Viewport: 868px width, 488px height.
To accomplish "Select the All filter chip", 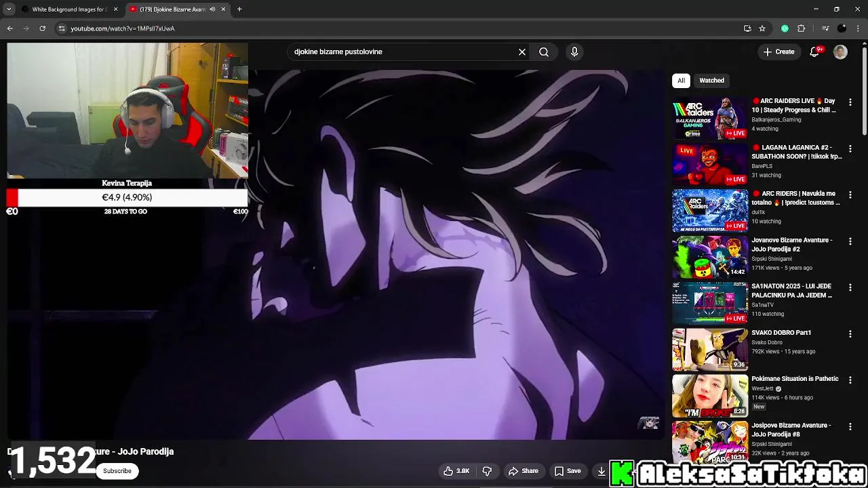I will (x=681, y=80).
